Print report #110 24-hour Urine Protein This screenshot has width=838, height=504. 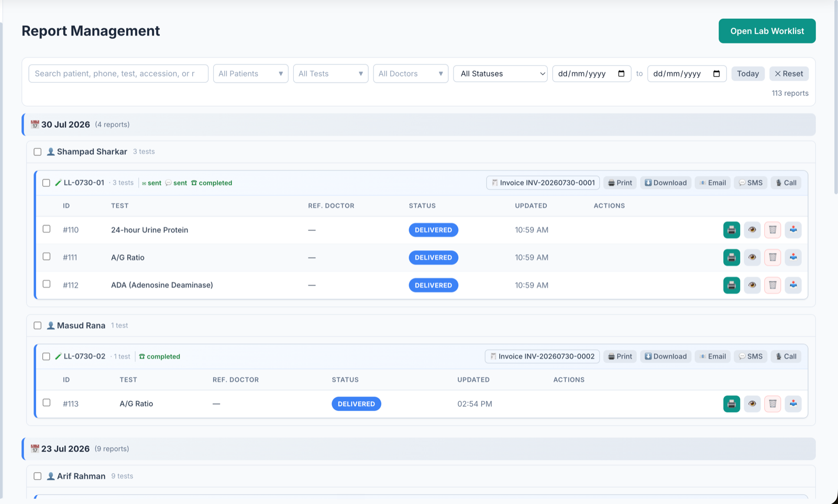[732, 230]
